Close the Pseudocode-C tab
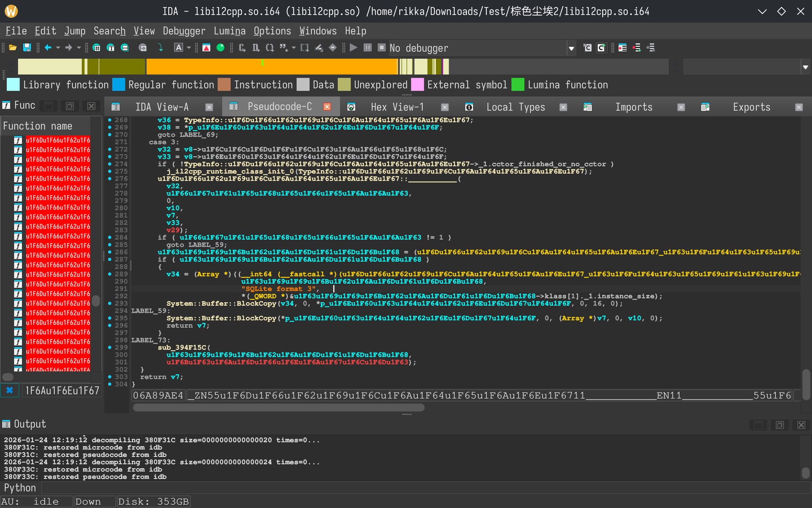This screenshot has width=812, height=508. tap(327, 107)
